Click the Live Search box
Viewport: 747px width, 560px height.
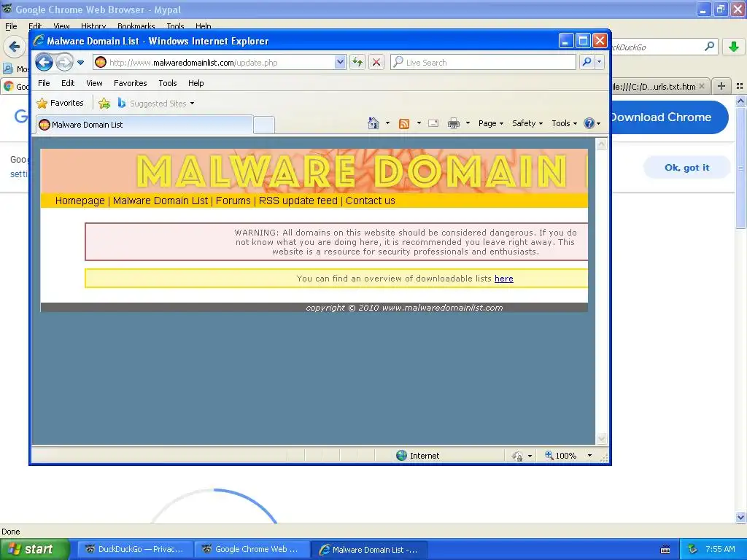[483, 63]
